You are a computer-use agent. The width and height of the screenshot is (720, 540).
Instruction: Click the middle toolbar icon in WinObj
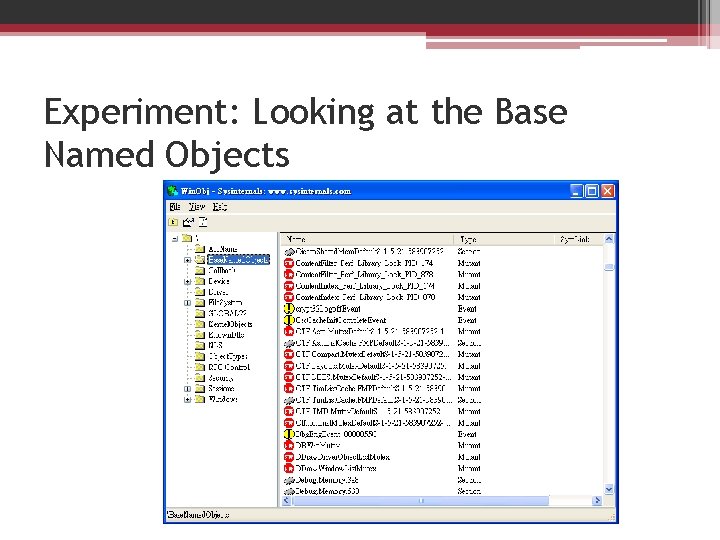coord(188,222)
